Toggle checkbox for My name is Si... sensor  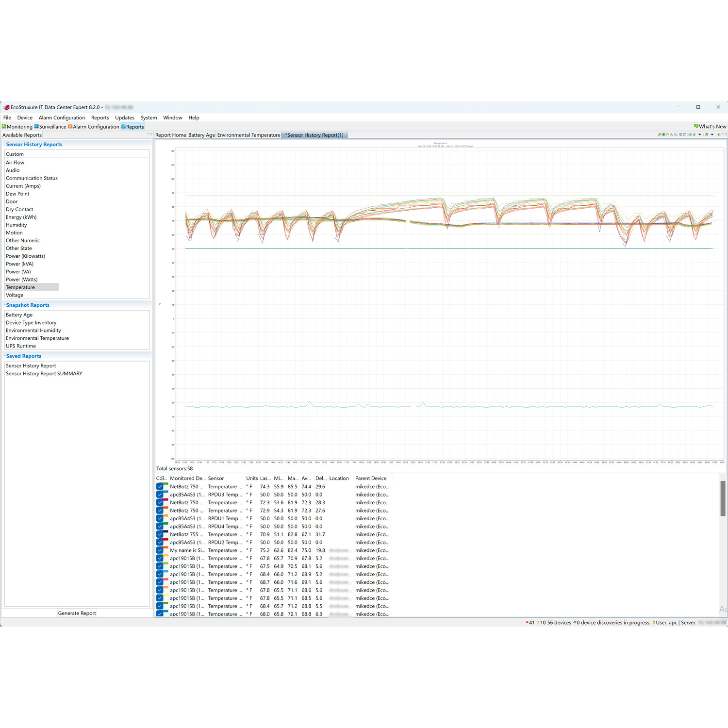click(x=160, y=550)
